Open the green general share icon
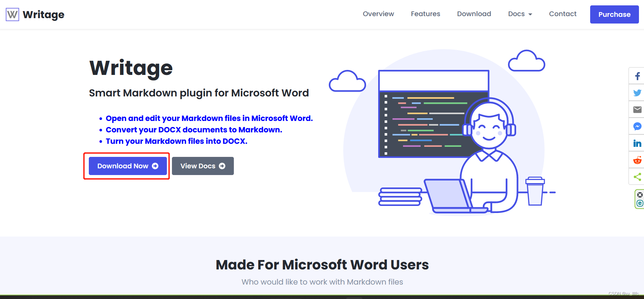 pyautogui.click(x=637, y=177)
